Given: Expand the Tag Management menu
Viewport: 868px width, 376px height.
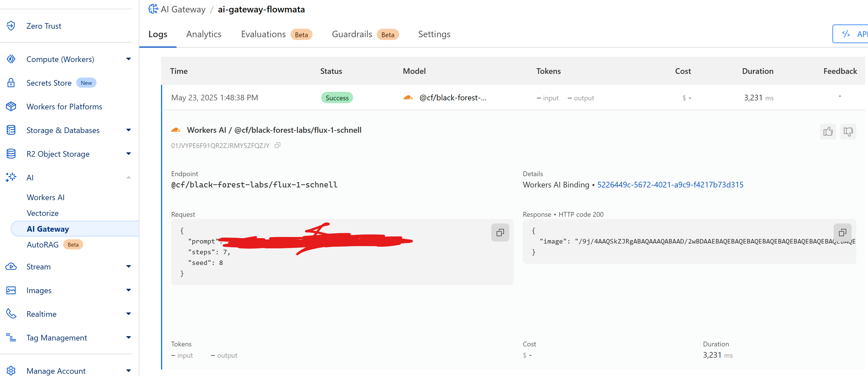Looking at the screenshot, I should (128, 337).
